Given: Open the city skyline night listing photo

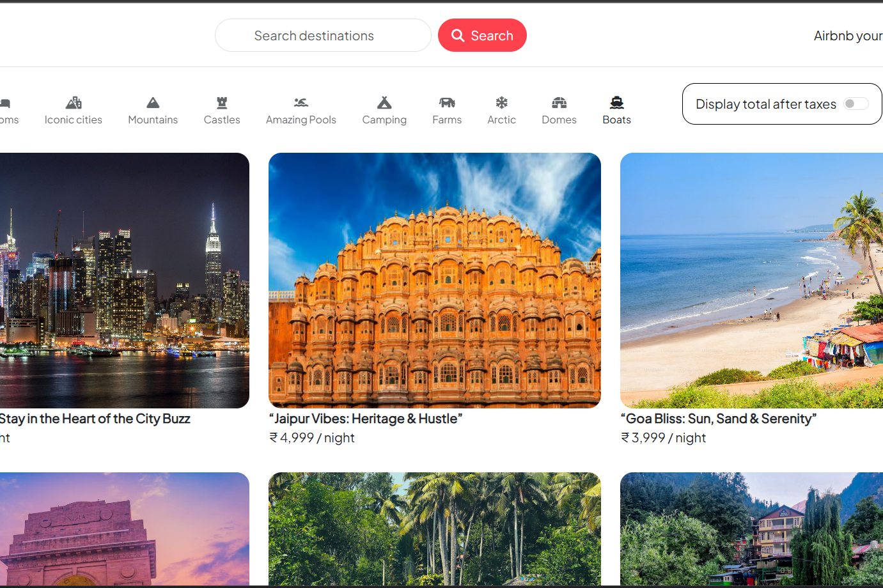Looking at the screenshot, I should [125, 281].
